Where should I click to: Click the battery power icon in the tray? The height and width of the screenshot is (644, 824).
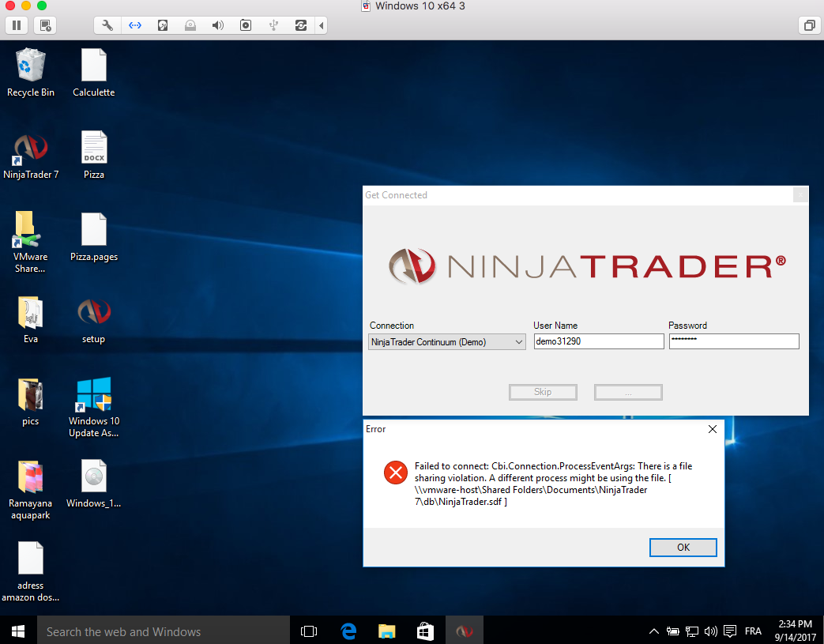[x=672, y=631]
